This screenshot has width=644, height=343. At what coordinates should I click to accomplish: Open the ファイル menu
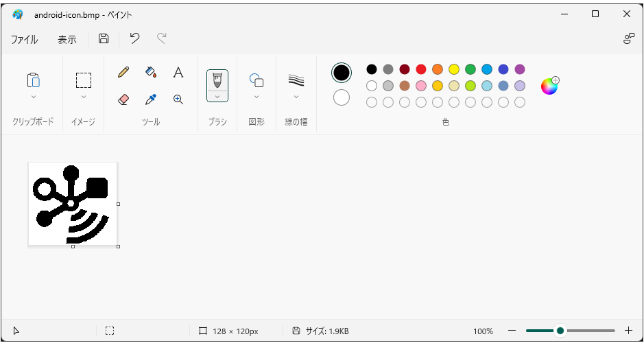(24, 40)
